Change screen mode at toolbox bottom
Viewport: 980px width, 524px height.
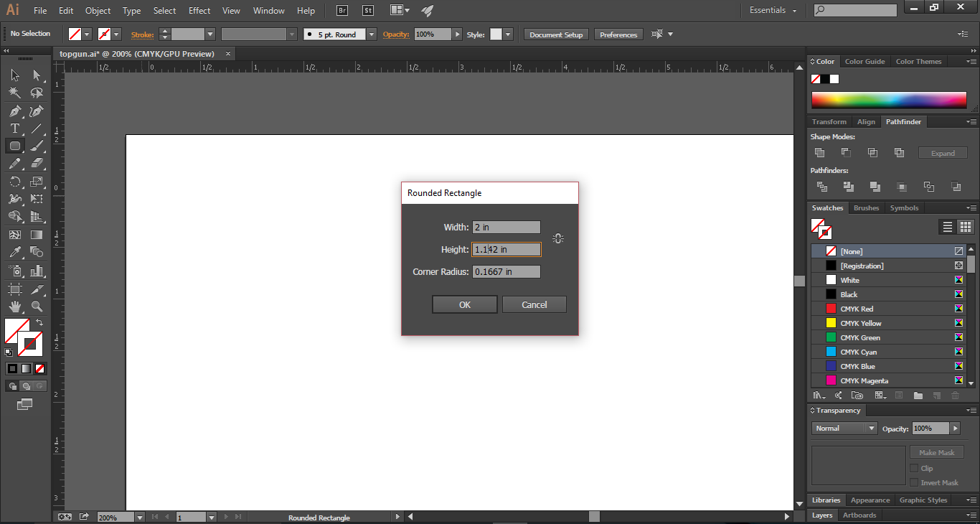(x=25, y=405)
